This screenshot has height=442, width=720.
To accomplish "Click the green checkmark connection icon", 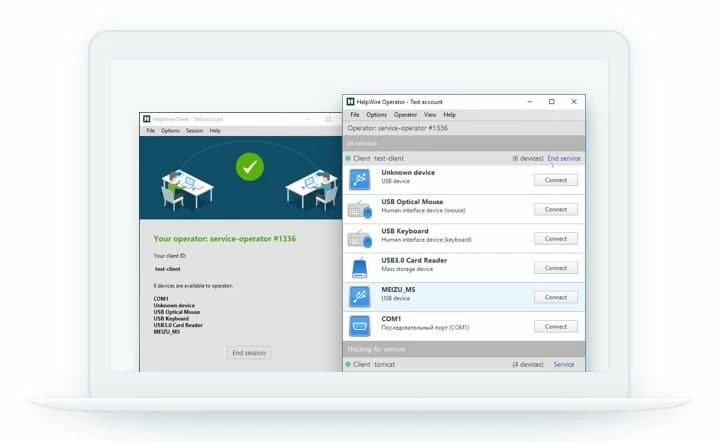I will click(249, 167).
